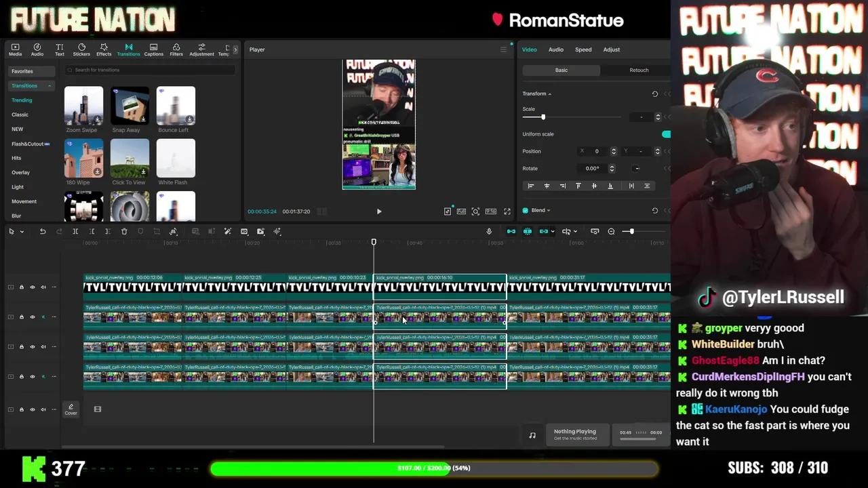Toggle visibility eye on the kick_social_overlay track
This screenshot has height=488, width=868.
point(32,287)
